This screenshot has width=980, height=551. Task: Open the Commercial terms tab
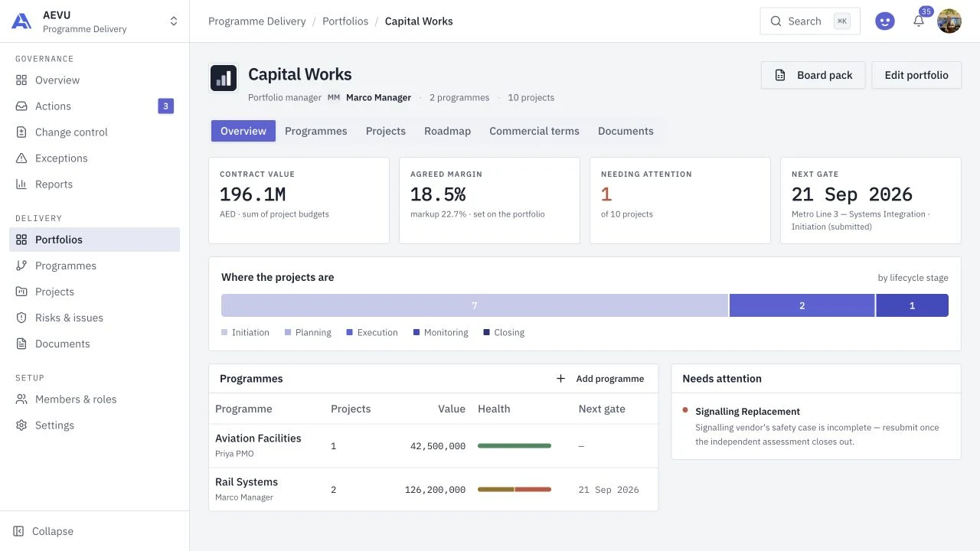(534, 131)
